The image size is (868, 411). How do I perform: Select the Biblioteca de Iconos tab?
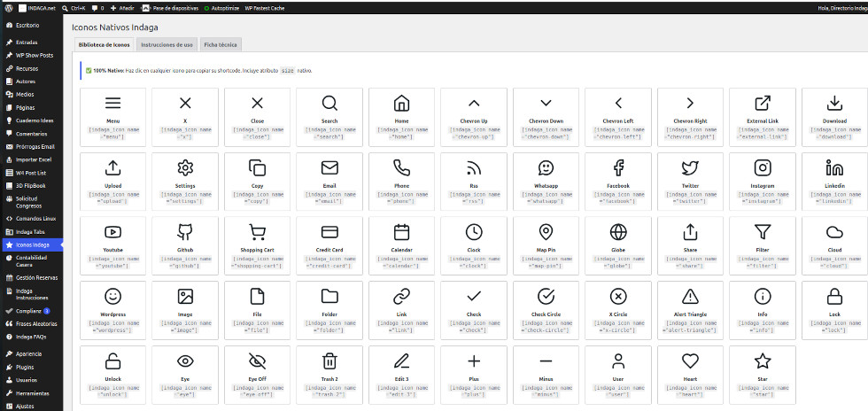(105, 45)
